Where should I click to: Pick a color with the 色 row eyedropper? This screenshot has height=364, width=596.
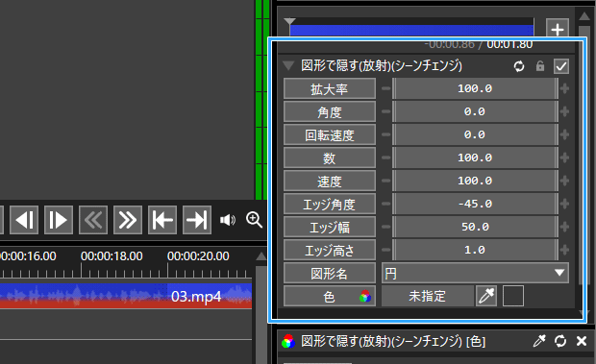(x=486, y=296)
